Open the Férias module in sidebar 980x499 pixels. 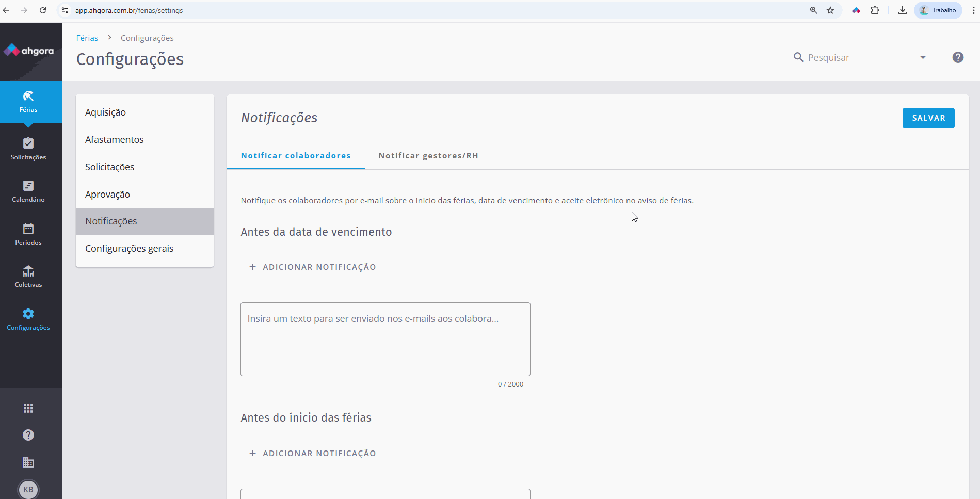pyautogui.click(x=28, y=102)
